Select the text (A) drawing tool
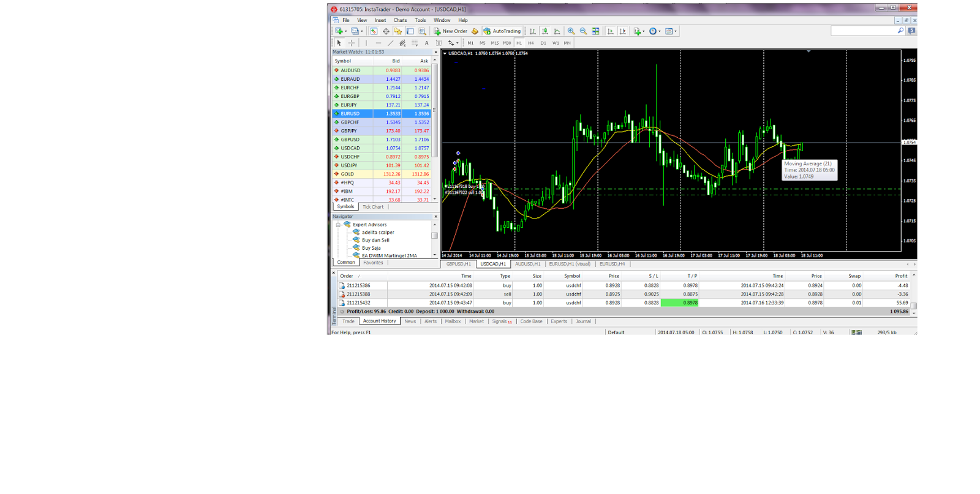Viewport: 980px width, 494px height. click(427, 43)
